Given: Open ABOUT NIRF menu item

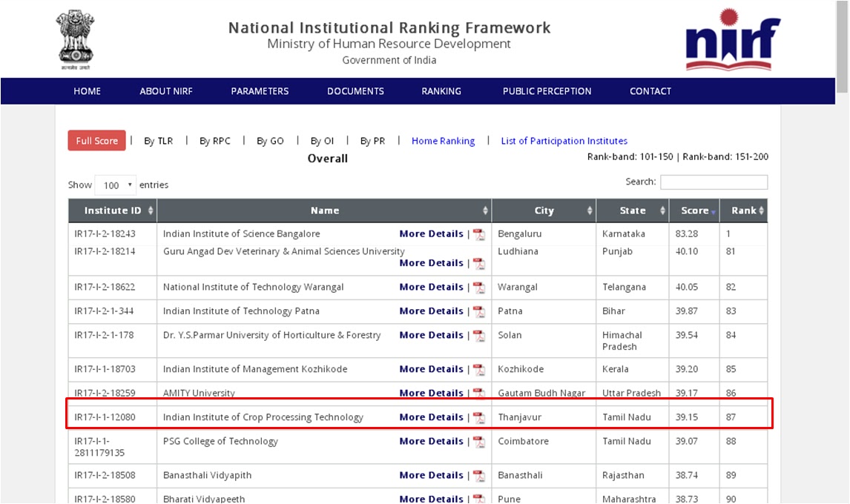Looking at the screenshot, I should click(166, 91).
